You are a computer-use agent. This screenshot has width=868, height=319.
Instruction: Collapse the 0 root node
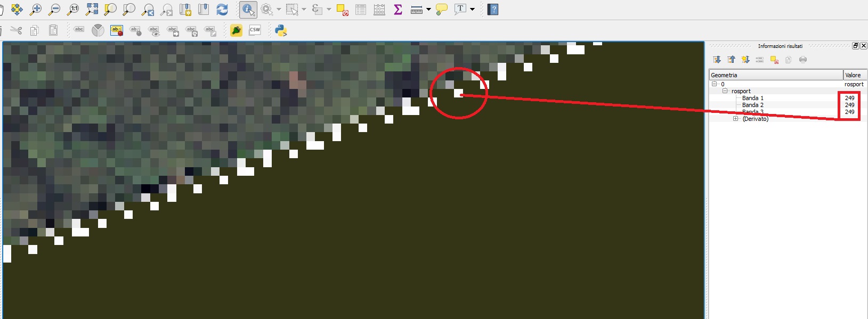pos(714,84)
